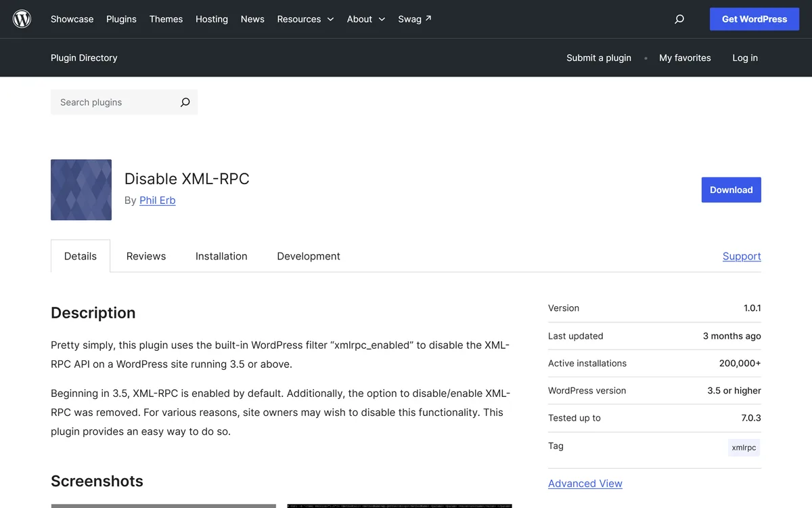
Task: Click the '200,000+' installations value
Action: (x=740, y=364)
